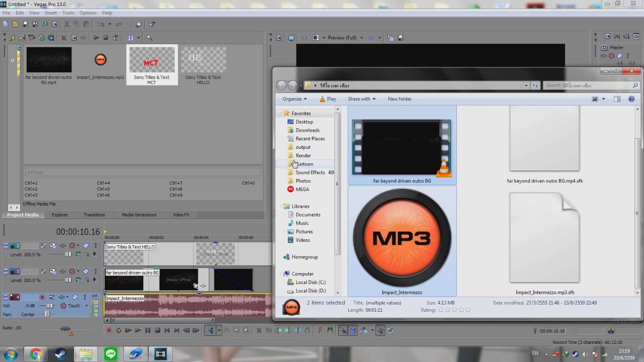This screenshot has height=362, width=644.
Task: Adjust the Vol slider on audio track 4
Action: 50,306
